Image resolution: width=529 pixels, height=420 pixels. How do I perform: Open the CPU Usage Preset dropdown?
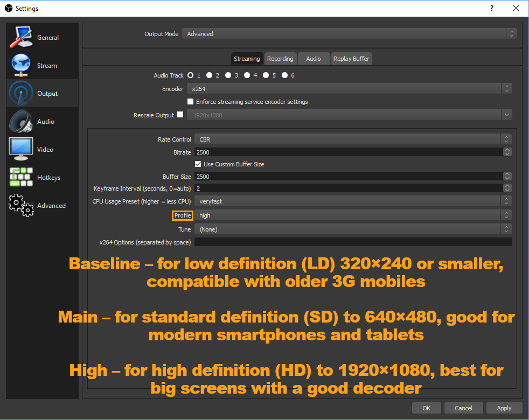[353, 201]
